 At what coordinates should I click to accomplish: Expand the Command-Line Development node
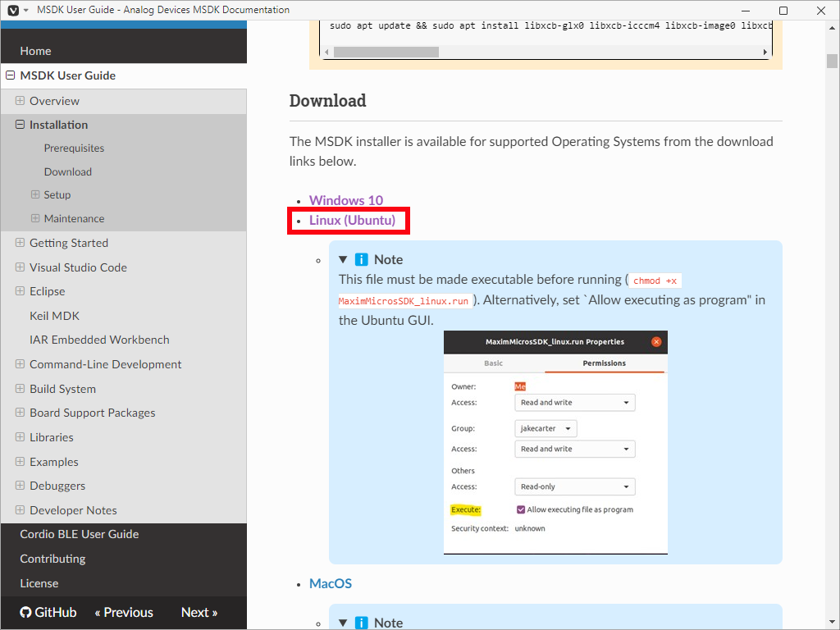[20, 363]
